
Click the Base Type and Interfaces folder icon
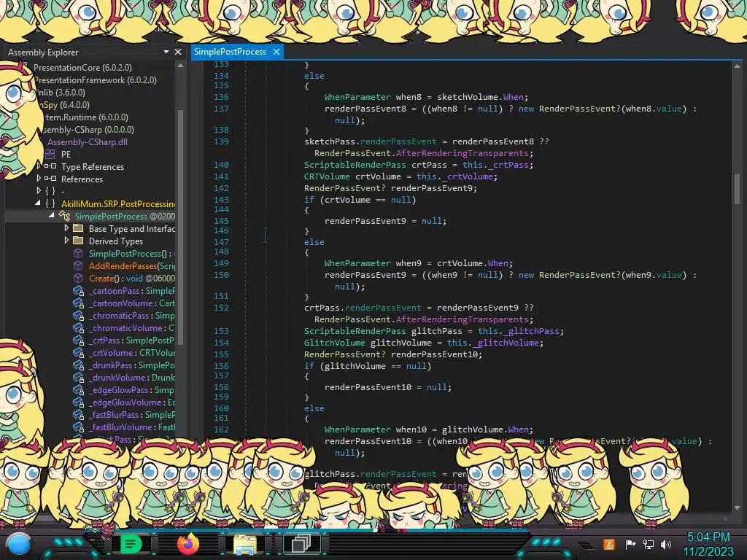(x=78, y=228)
